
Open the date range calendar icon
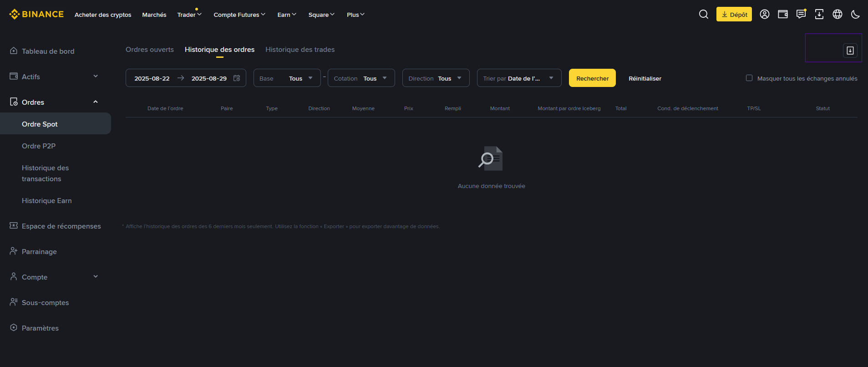tap(237, 78)
